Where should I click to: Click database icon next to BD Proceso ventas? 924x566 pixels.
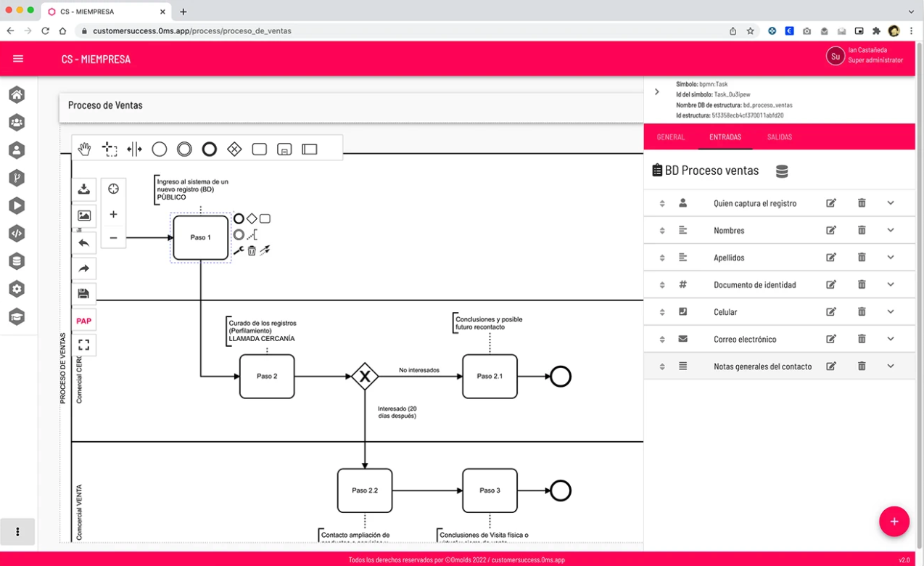pyautogui.click(x=782, y=171)
